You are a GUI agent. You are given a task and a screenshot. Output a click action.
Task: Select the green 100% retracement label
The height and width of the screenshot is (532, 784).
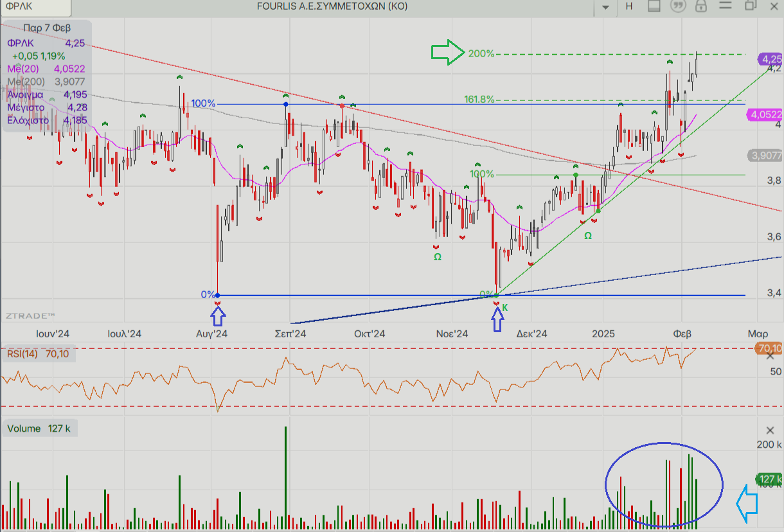(x=482, y=174)
